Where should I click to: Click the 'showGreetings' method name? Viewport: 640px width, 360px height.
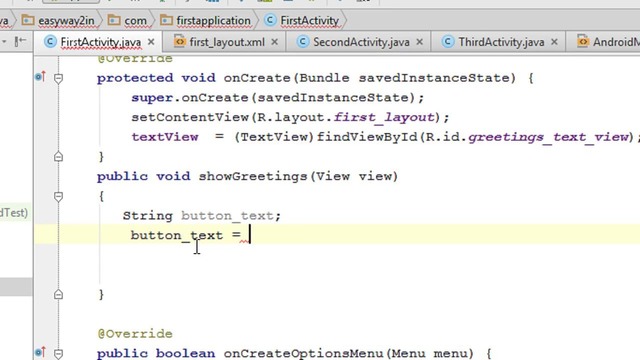coord(254,176)
